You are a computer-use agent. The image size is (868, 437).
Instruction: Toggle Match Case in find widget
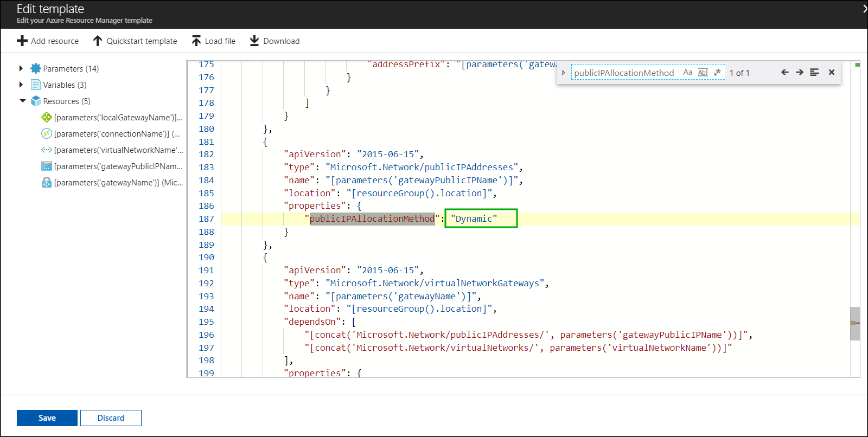[x=688, y=72]
